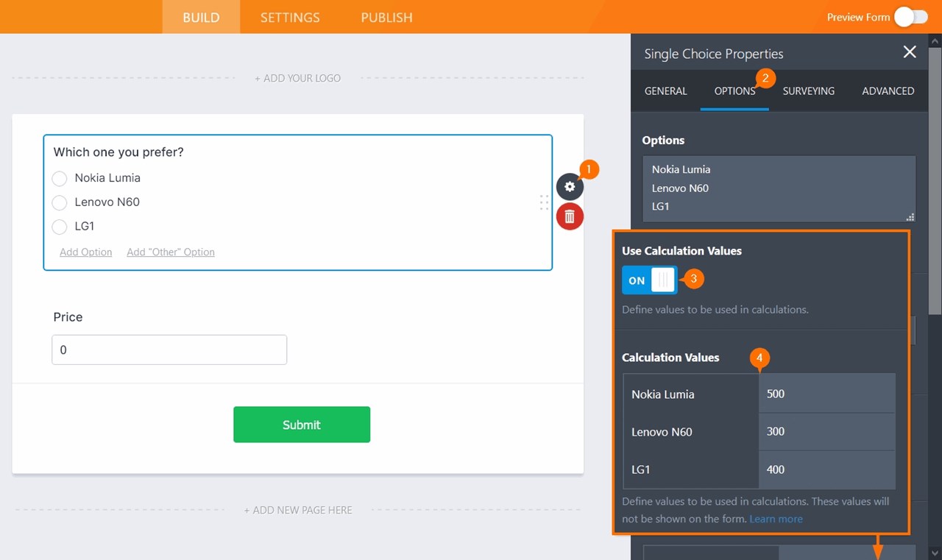The height and width of the screenshot is (560, 942).
Task: Open field properties gear icon
Action: (570, 187)
